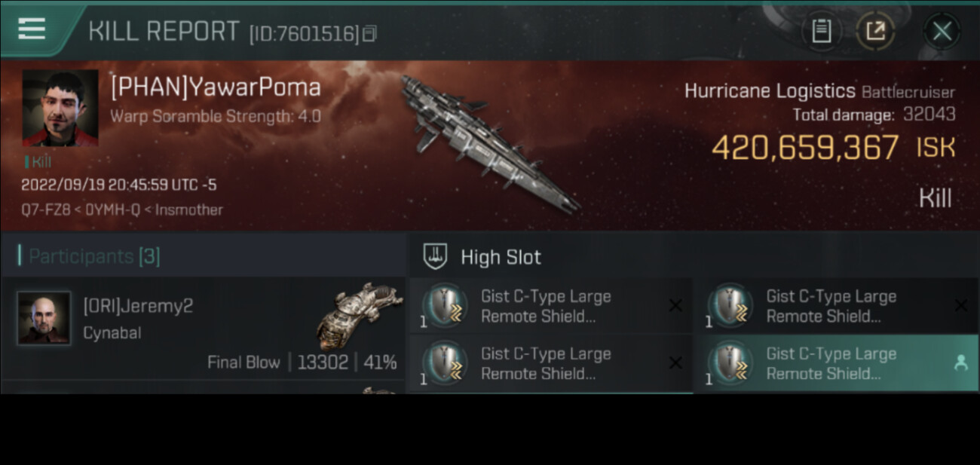Click the clipboard notes icon
This screenshot has width=980, height=465.
pos(821,31)
